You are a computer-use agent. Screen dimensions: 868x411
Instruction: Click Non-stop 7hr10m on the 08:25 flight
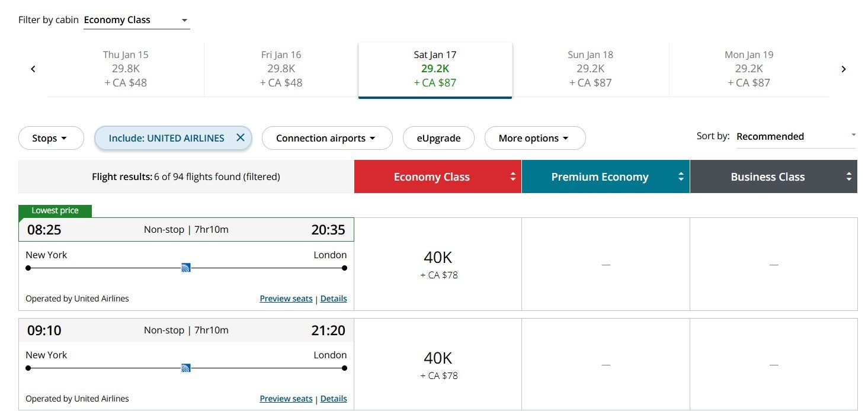[186, 230]
